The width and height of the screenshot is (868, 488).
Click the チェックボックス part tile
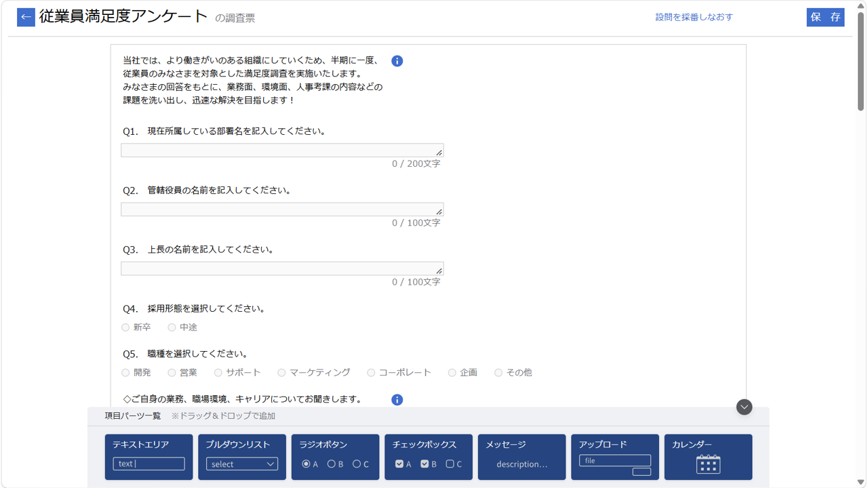(x=429, y=457)
